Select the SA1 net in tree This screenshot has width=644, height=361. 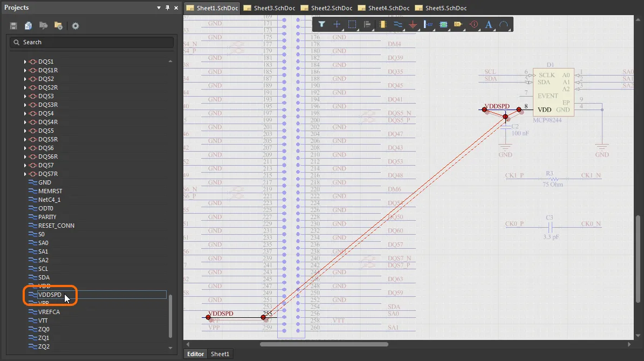(x=43, y=251)
